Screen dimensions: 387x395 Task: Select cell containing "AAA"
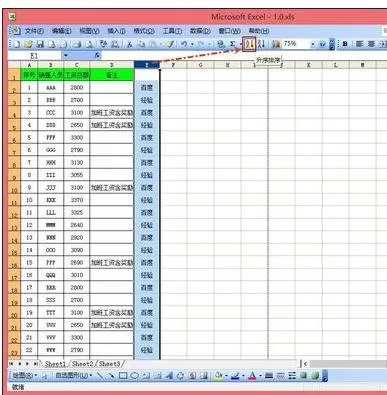click(50, 88)
